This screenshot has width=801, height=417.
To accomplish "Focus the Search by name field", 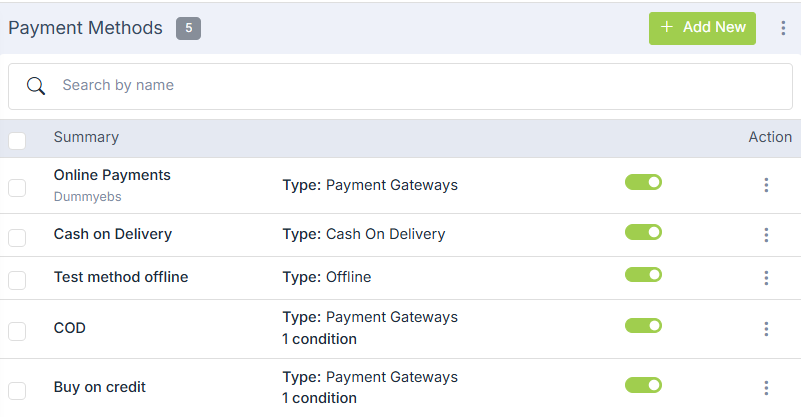I will [400, 86].
